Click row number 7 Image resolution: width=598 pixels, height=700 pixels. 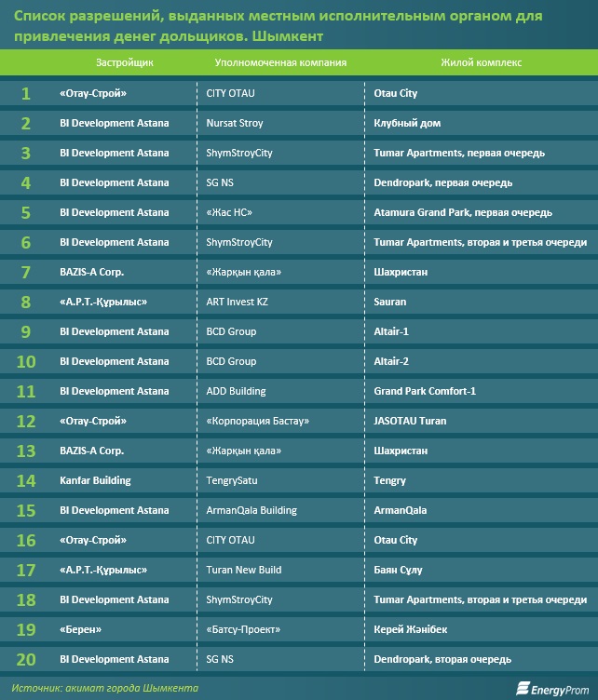point(26,272)
